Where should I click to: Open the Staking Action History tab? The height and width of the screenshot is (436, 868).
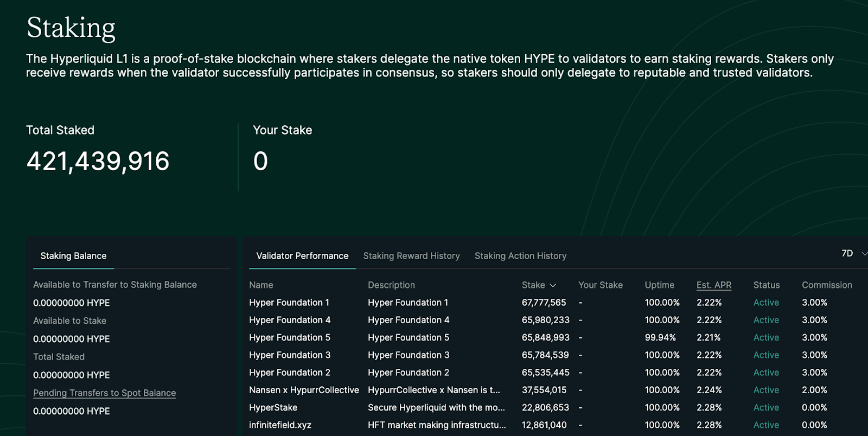coord(520,256)
